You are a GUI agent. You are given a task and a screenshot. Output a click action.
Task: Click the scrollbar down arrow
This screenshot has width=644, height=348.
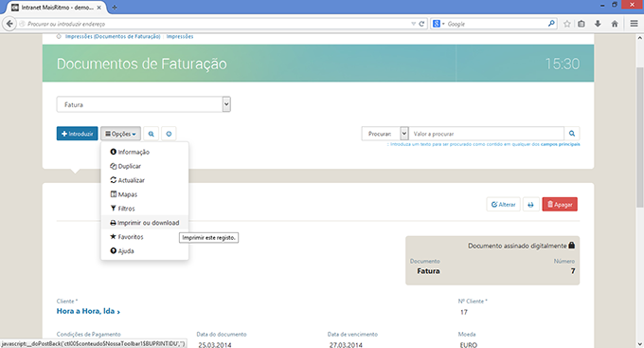pyautogui.click(x=639, y=343)
